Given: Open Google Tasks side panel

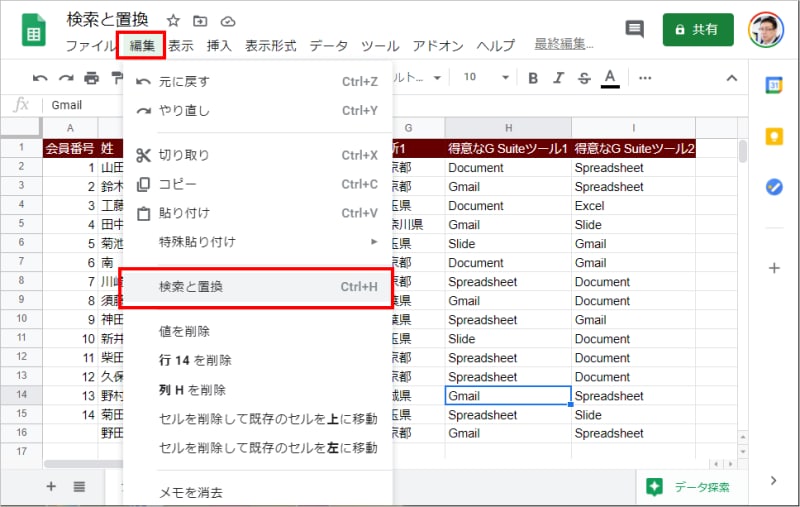Looking at the screenshot, I should (x=774, y=187).
